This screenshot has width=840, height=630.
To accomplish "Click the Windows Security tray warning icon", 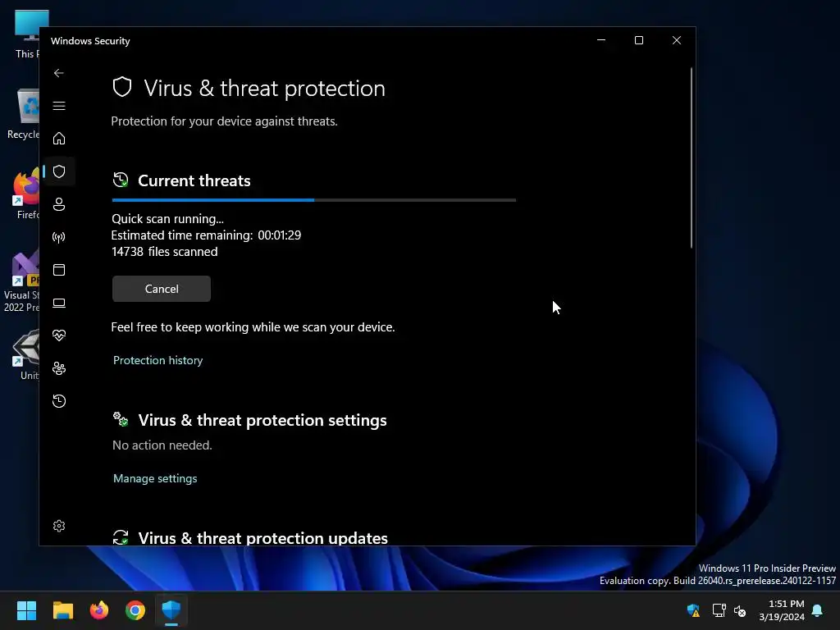I will [x=693, y=610].
